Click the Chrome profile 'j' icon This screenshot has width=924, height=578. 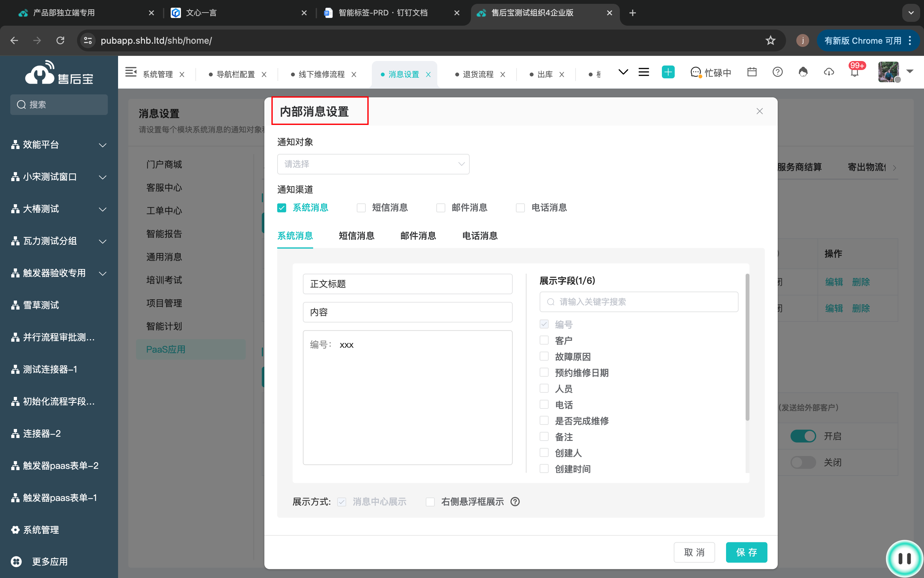(x=803, y=40)
